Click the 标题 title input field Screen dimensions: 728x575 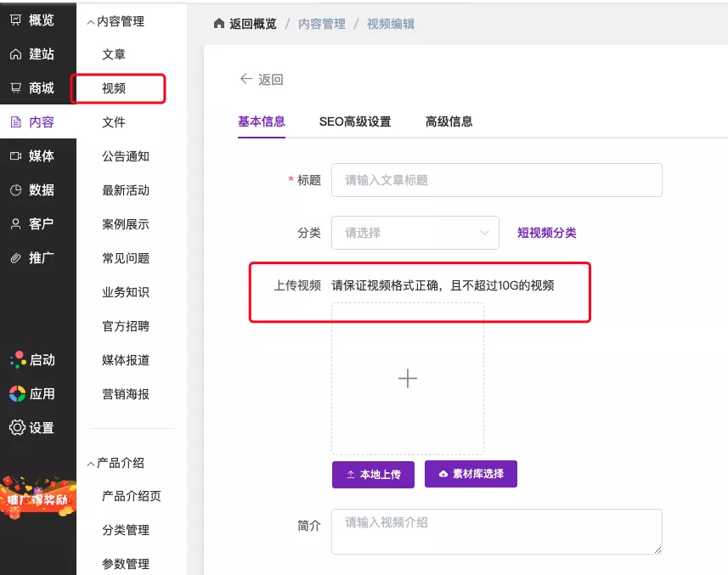click(x=496, y=180)
